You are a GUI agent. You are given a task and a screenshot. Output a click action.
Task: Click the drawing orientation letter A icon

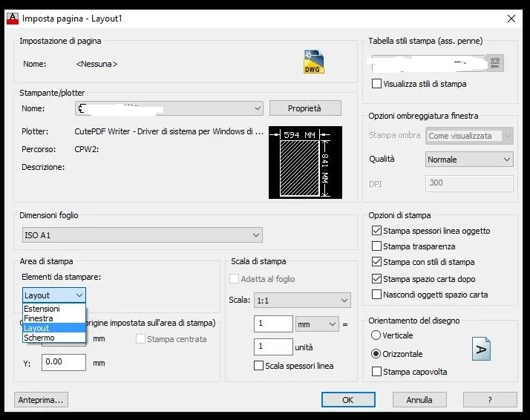481,349
